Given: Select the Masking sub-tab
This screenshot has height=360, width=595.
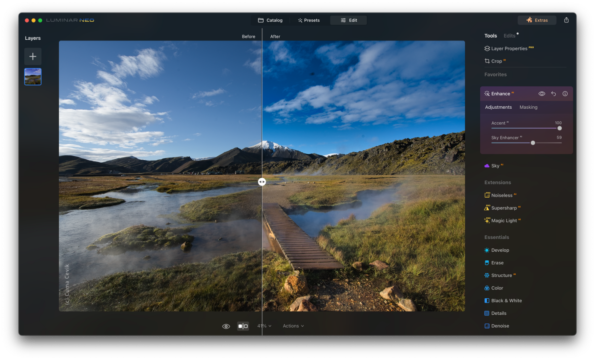Looking at the screenshot, I should pyautogui.click(x=528, y=107).
